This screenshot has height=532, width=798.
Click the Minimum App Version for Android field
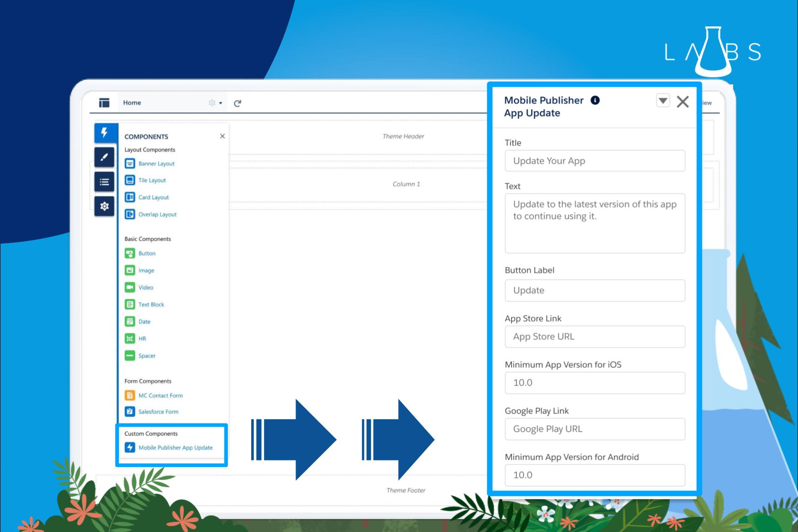[595, 475]
